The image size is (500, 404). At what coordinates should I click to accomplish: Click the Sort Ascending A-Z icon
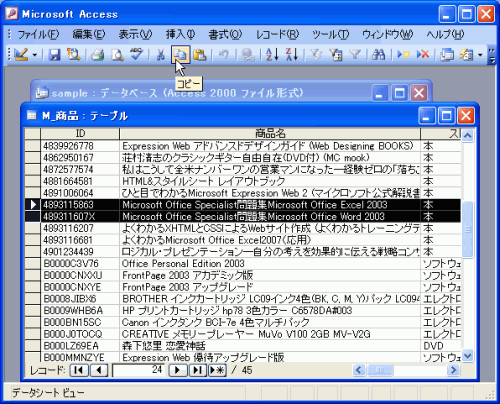pyautogui.click(x=272, y=54)
